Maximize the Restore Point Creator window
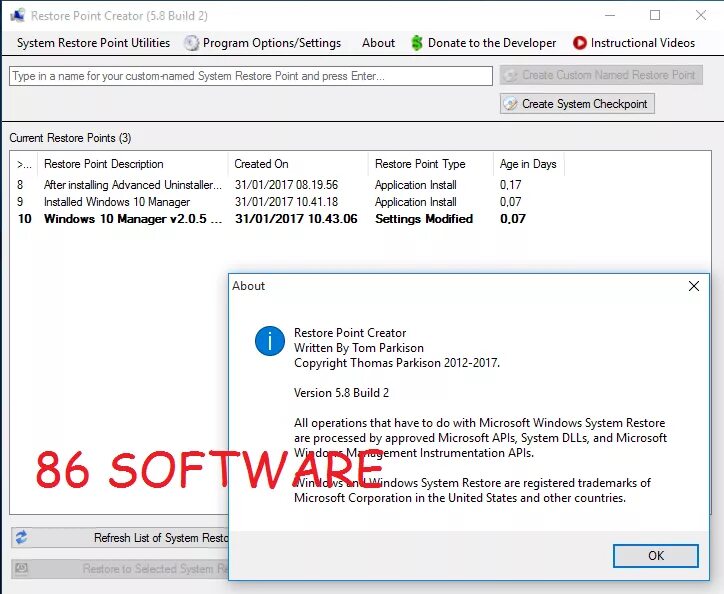Image resolution: width=724 pixels, height=594 pixels. pos(655,15)
